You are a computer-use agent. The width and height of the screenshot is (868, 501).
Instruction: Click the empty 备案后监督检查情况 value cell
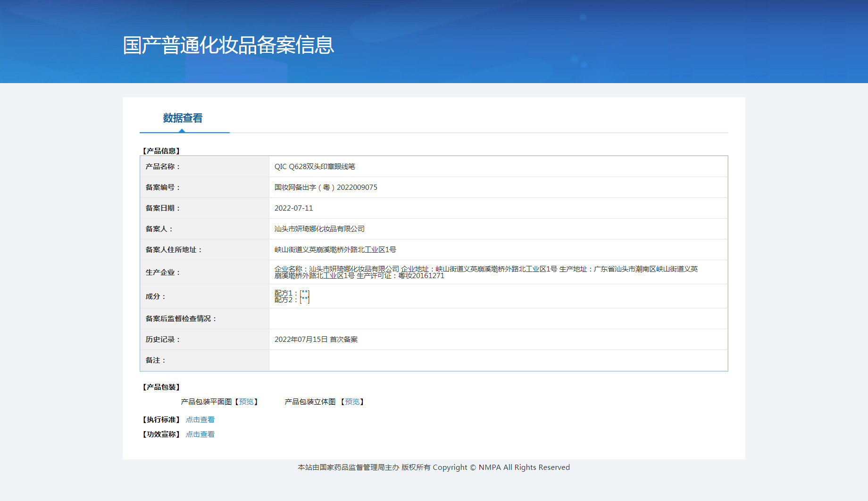coord(498,319)
